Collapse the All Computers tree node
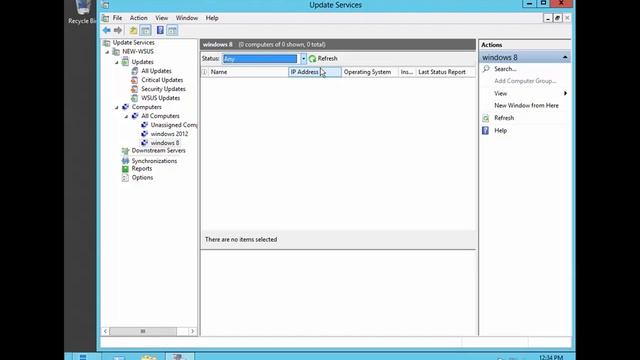 coord(126,116)
